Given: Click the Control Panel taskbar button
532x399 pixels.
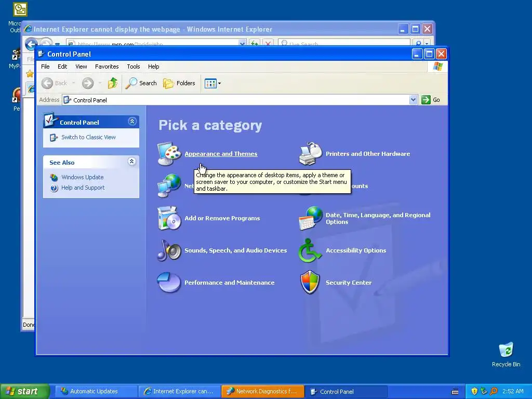Looking at the screenshot, I should [345, 391].
